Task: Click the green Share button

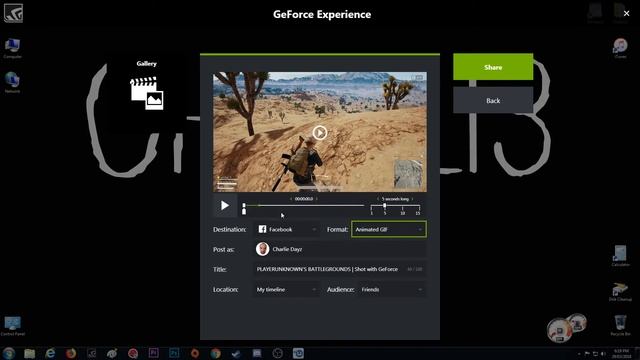Action: 493,67
